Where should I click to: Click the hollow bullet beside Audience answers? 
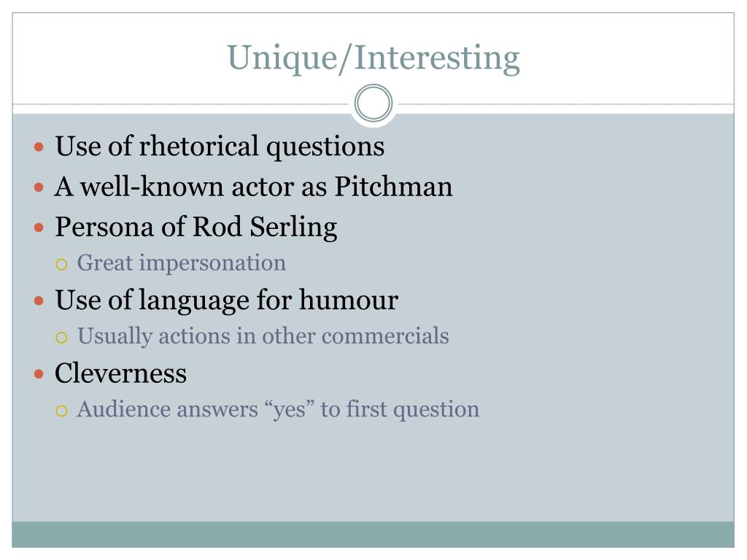[x=61, y=411]
